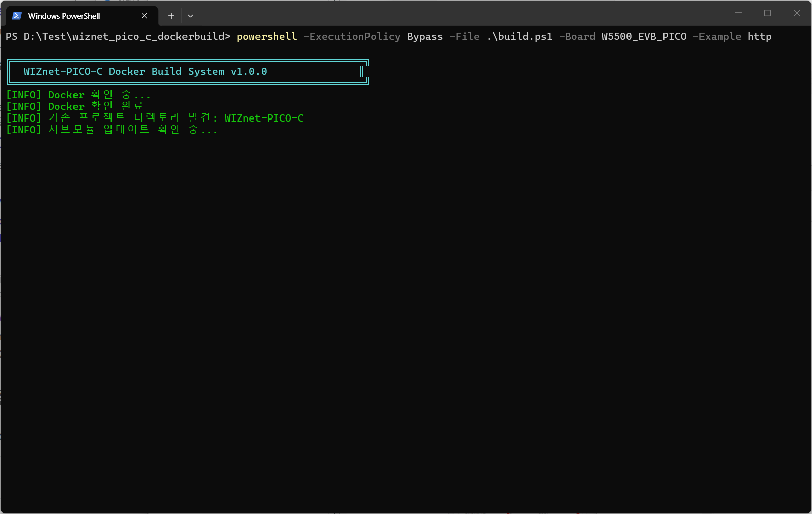Minimize the terminal window
Viewport: 812px width, 514px height.
pos(738,13)
